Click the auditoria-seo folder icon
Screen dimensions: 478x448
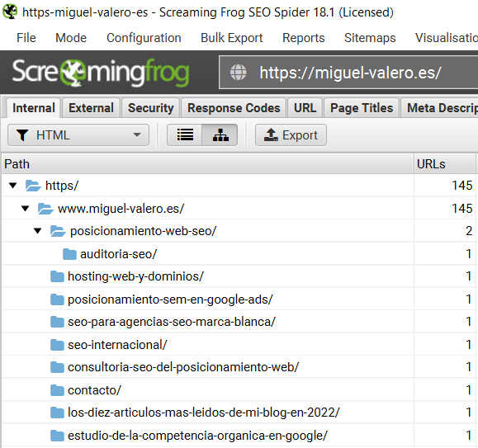[x=69, y=253]
